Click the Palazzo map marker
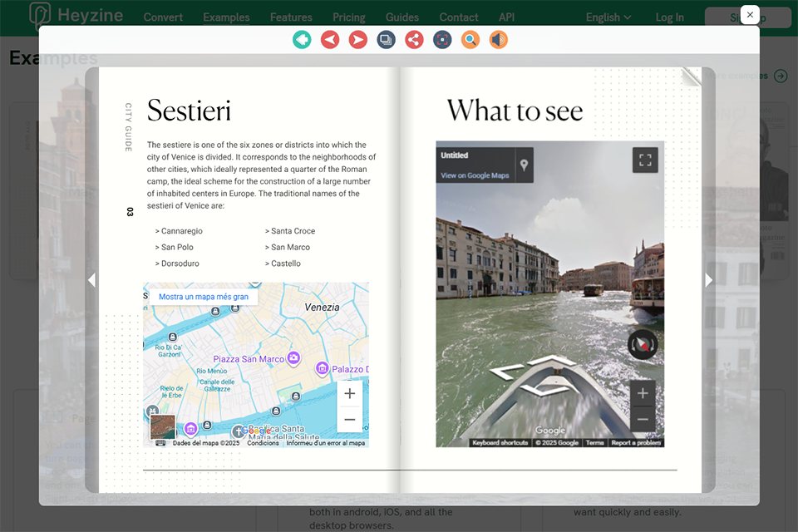798x532 pixels. pyautogui.click(x=322, y=368)
